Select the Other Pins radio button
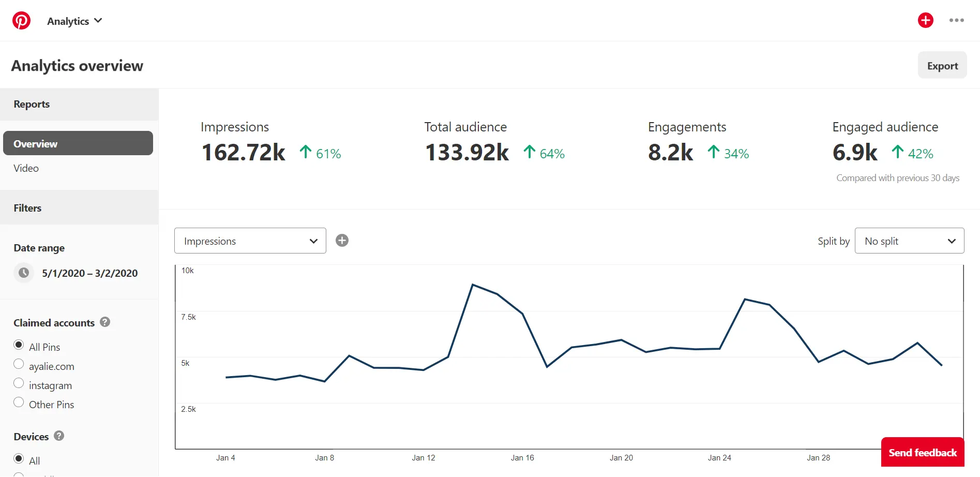 click(x=19, y=403)
